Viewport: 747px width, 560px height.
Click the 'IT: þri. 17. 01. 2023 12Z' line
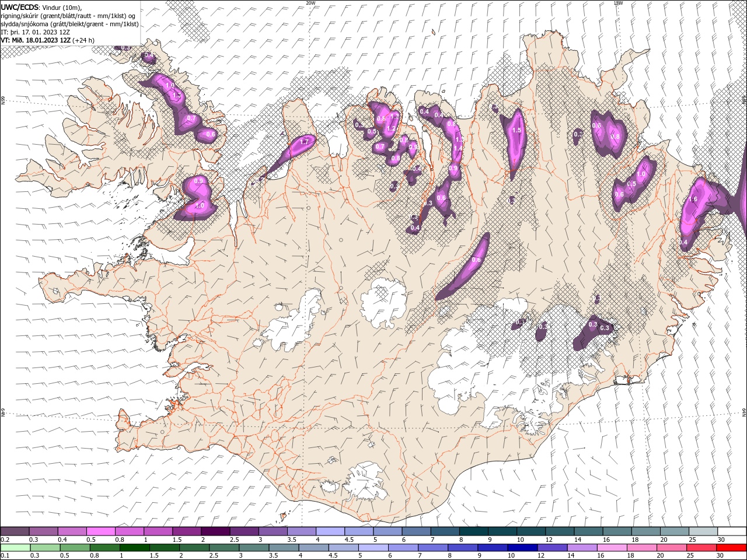36,32
